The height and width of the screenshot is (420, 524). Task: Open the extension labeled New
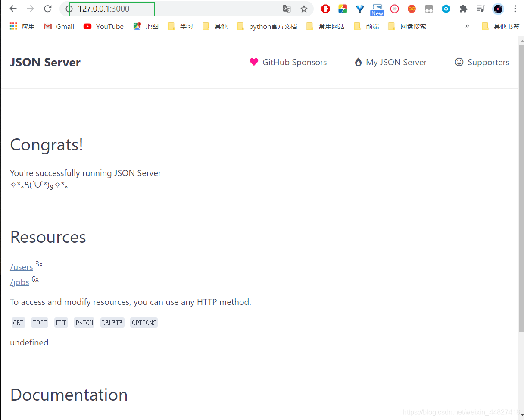click(x=377, y=10)
